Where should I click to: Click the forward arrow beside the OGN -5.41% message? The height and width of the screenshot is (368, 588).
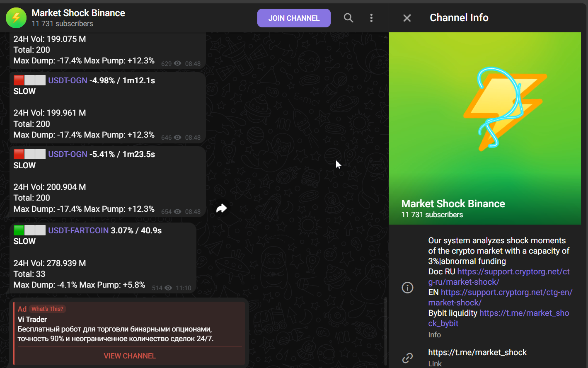click(222, 208)
